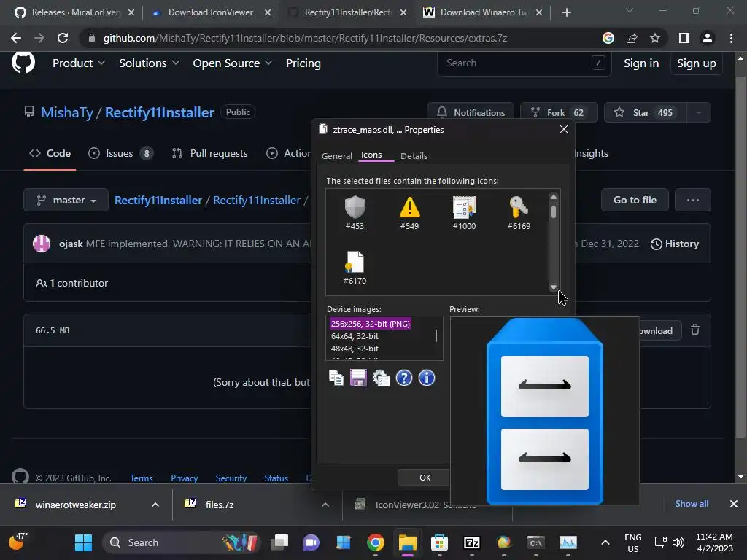Open browser profile icon
Image resolution: width=747 pixels, height=560 pixels.
708,38
